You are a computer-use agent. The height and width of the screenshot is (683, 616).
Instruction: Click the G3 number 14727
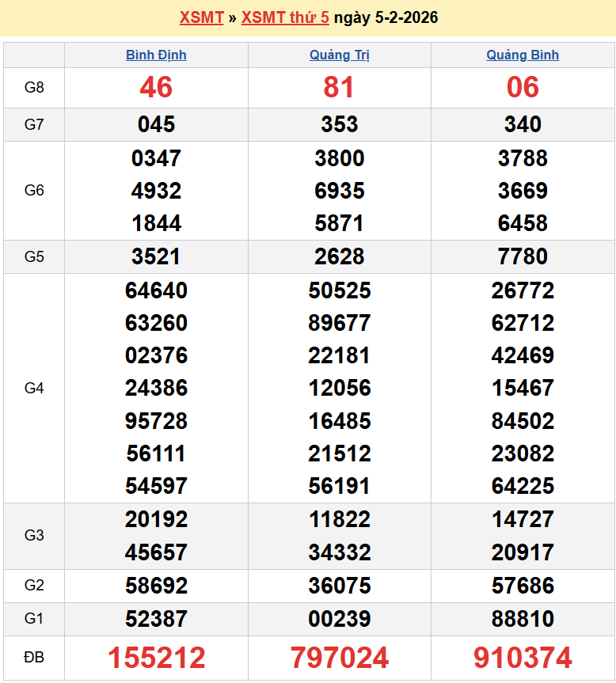pyautogui.click(x=523, y=519)
